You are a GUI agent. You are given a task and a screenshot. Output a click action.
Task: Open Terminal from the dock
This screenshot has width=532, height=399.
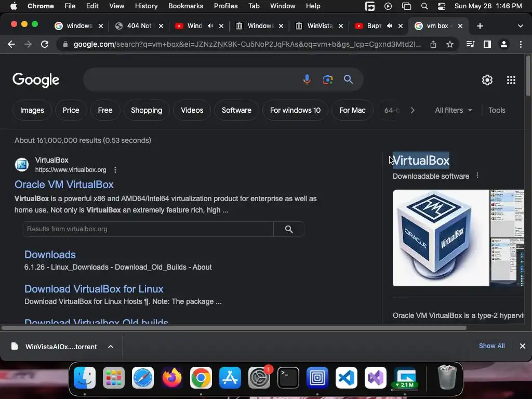pyautogui.click(x=288, y=378)
